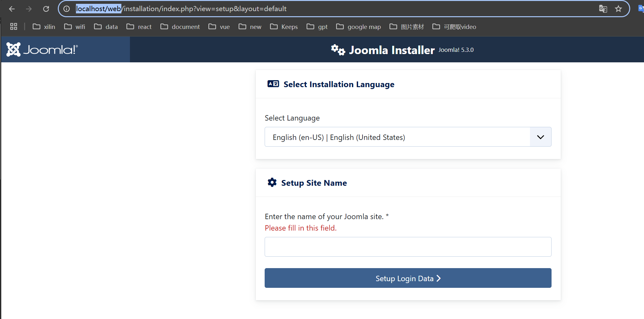Open the apps grid in bookmarks bar

[x=14, y=26]
